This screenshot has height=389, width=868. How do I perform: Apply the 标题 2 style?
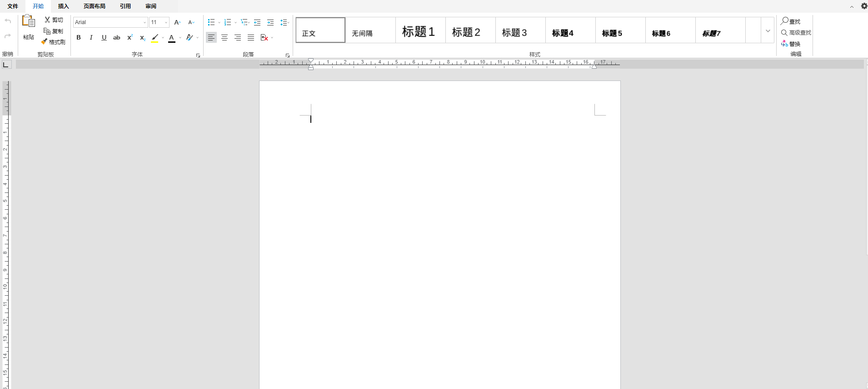470,30
